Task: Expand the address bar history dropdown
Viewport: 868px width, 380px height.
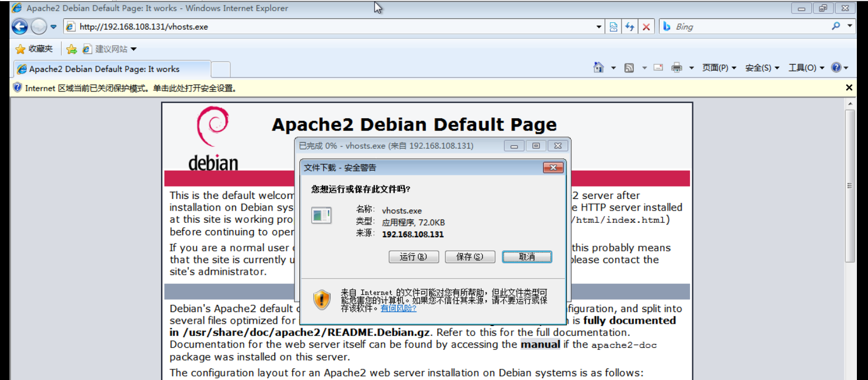Action: (x=599, y=27)
